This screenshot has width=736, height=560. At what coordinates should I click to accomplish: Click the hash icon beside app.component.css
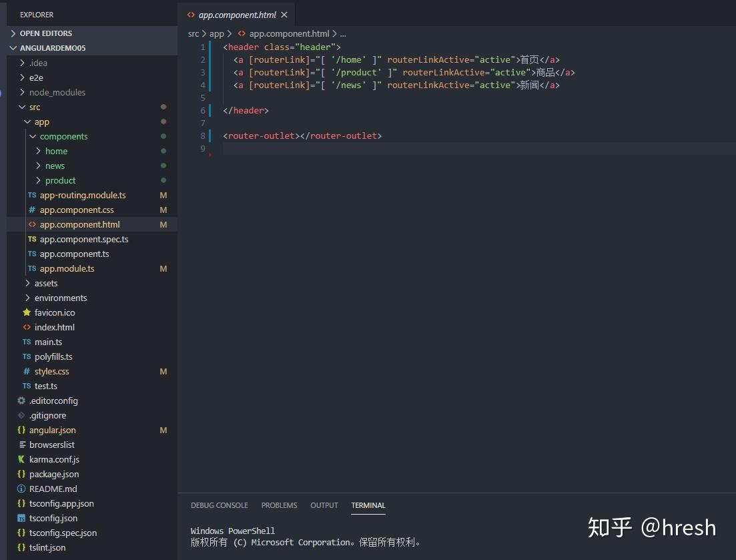point(32,210)
